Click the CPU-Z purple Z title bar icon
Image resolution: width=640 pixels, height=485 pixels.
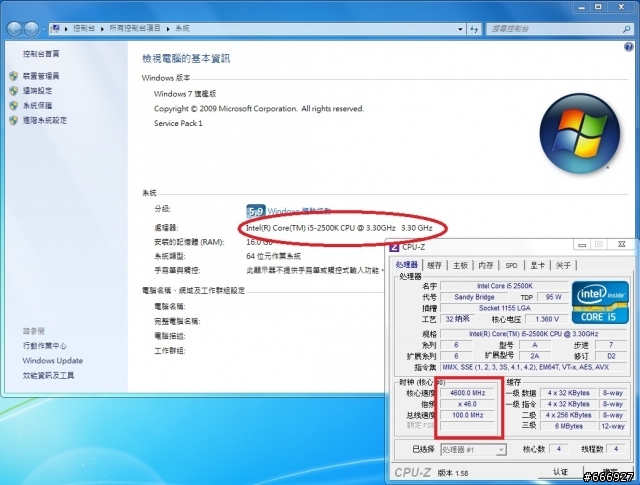pyautogui.click(x=394, y=247)
